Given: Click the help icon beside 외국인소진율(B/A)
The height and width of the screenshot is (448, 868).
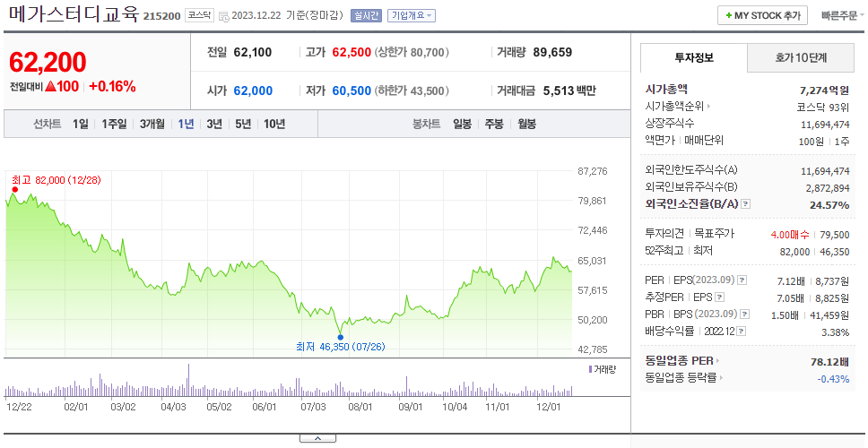Looking at the screenshot, I should [x=746, y=204].
